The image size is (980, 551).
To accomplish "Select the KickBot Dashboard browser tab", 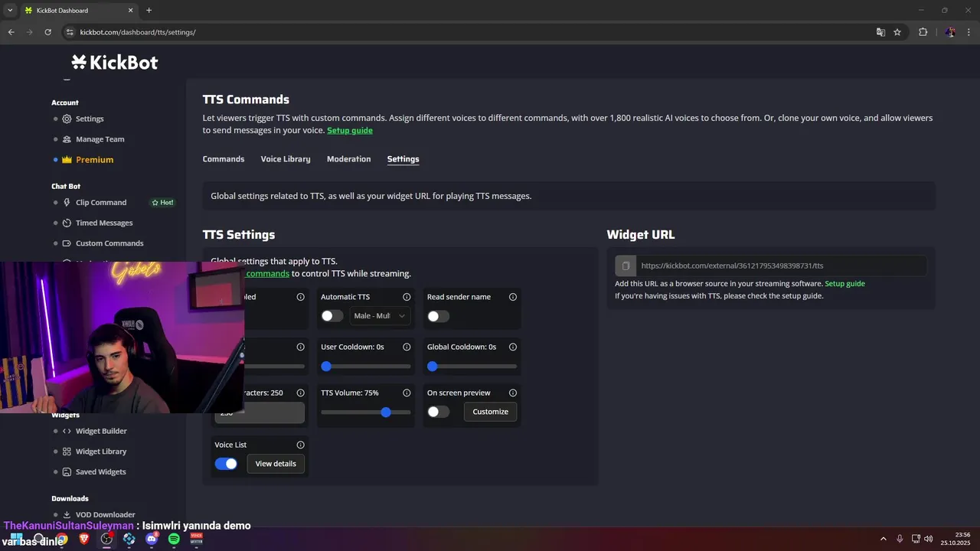I will [80, 11].
